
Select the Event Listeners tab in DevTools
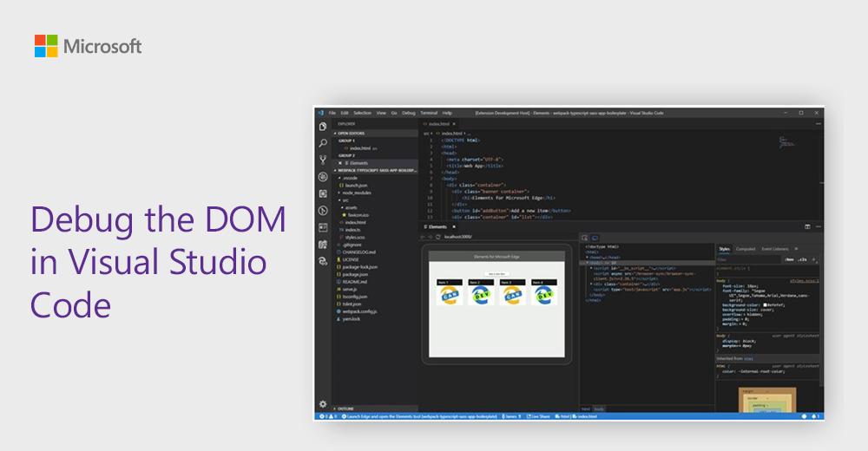[x=775, y=249]
